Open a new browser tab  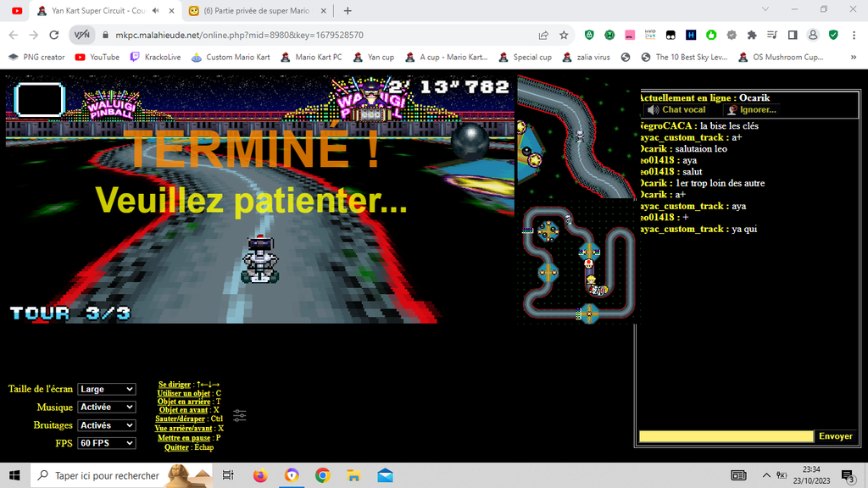tap(348, 10)
